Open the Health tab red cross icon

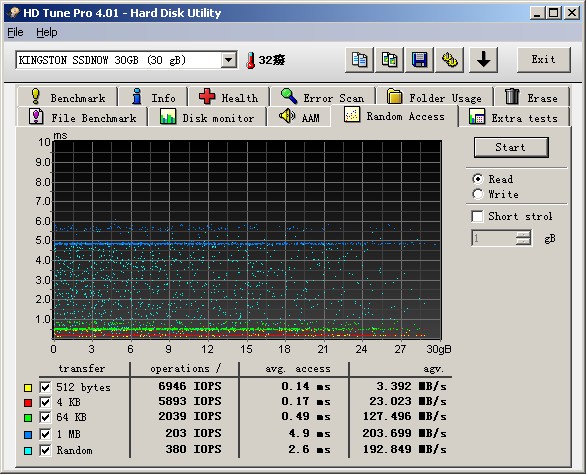207,96
